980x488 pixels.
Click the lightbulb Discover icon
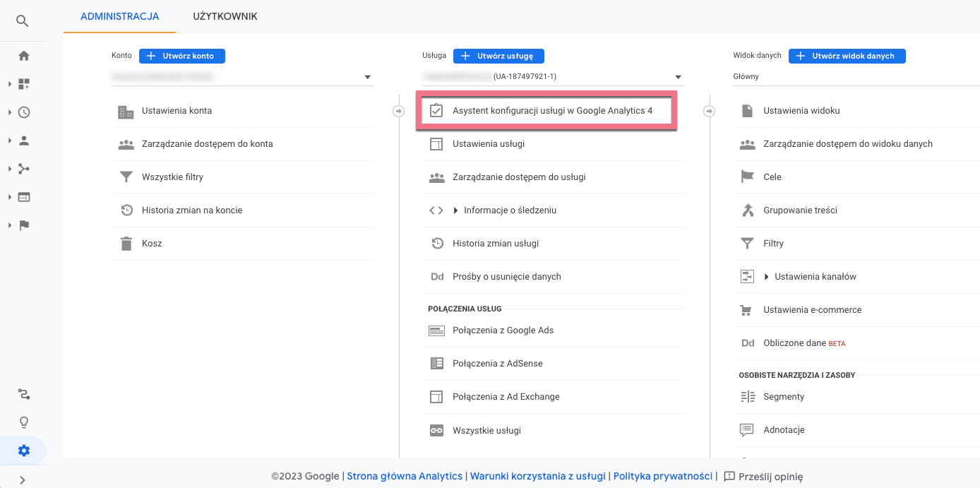tap(24, 422)
